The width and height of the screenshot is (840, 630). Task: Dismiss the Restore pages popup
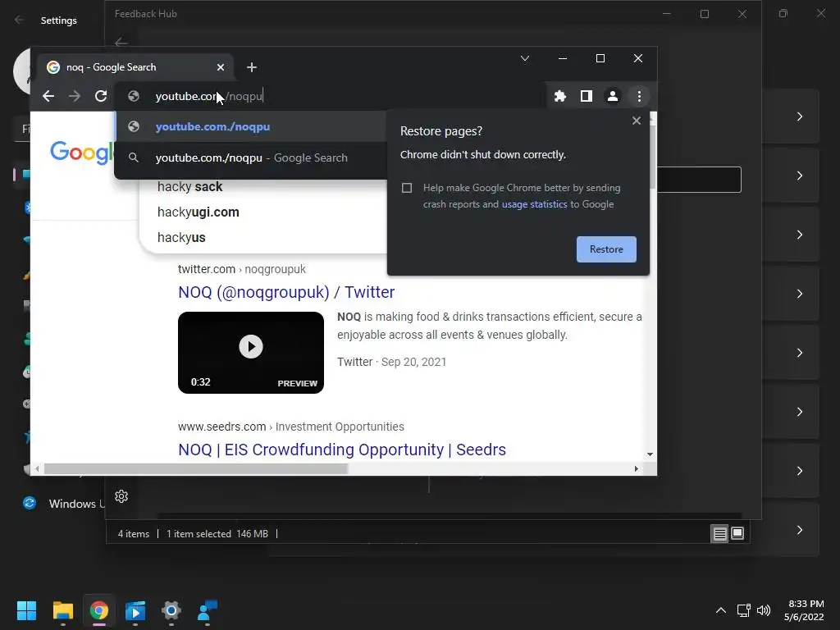(x=637, y=121)
